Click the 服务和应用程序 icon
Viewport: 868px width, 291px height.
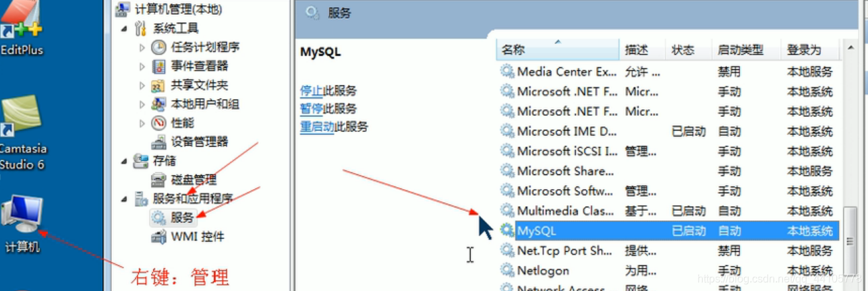(x=141, y=198)
